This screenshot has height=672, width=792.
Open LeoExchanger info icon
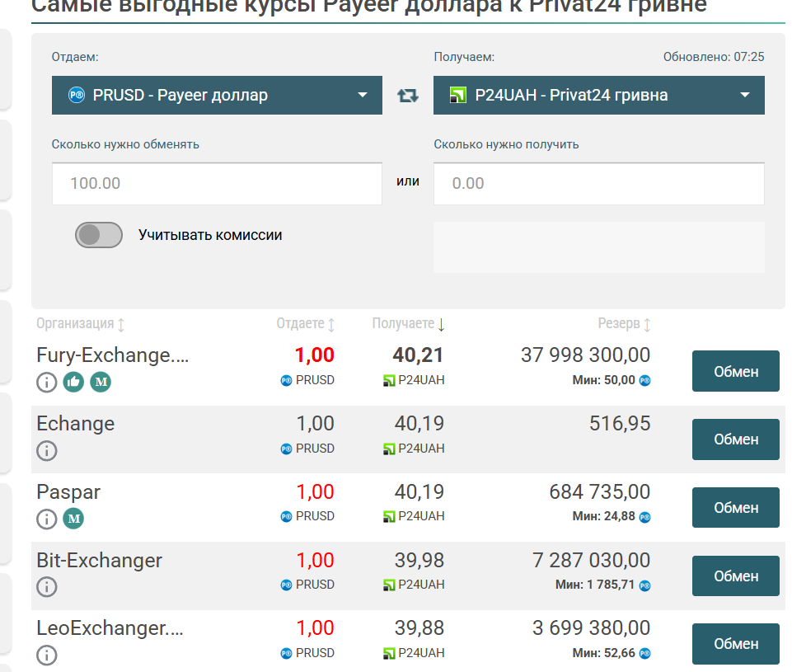[47, 656]
